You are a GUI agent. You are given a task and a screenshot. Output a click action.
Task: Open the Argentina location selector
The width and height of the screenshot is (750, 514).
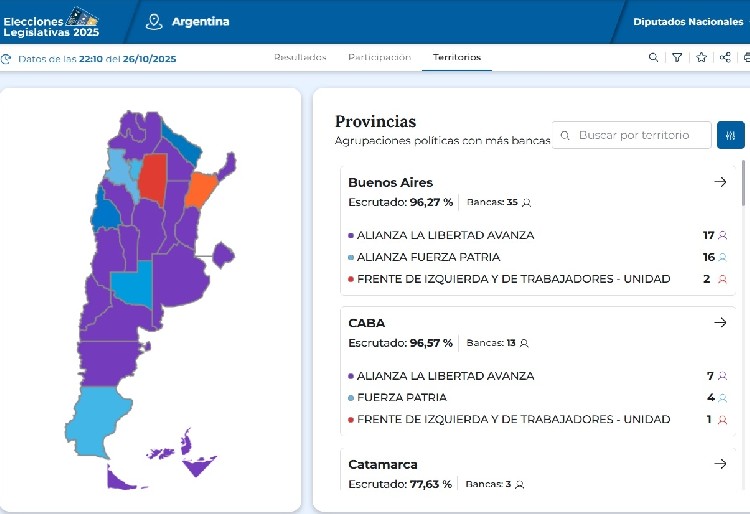188,22
